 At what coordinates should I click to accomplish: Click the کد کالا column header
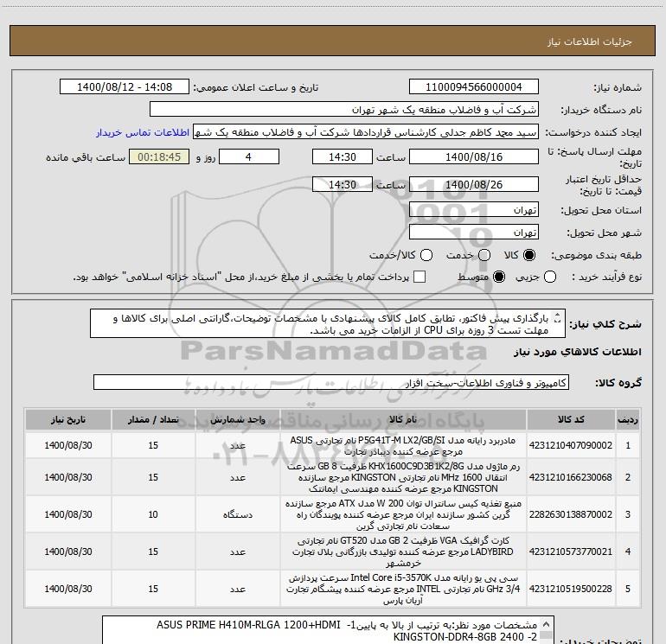point(571,420)
